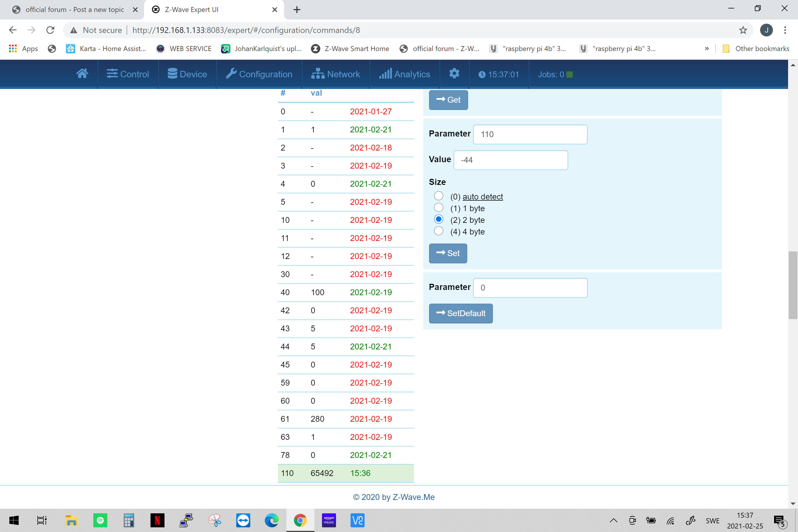Click the home icon in navigation bar
This screenshot has height=532, width=798.
[82, 73]
